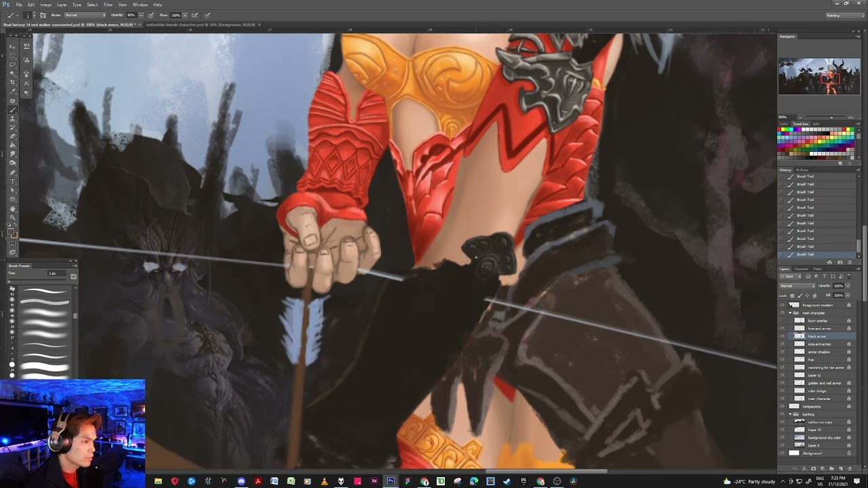
Task: Open the brush Mode dropdown
Action: coord(85,15)
